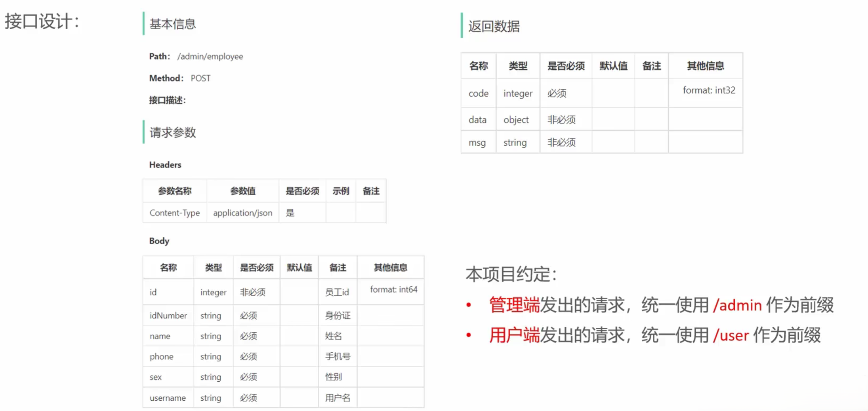
Task: Click the red /admin prefix text
Action: coord(737,305)
